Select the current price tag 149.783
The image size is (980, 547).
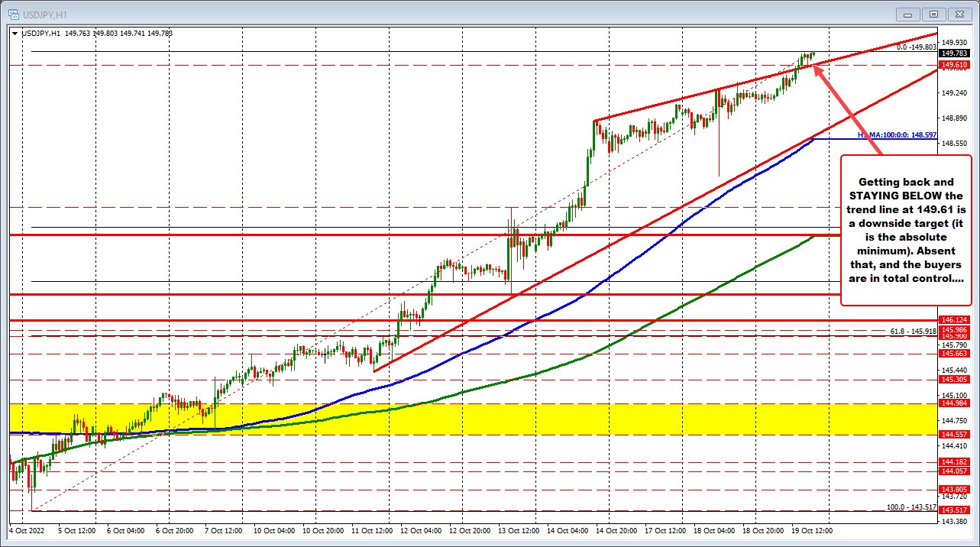(956, 54)
